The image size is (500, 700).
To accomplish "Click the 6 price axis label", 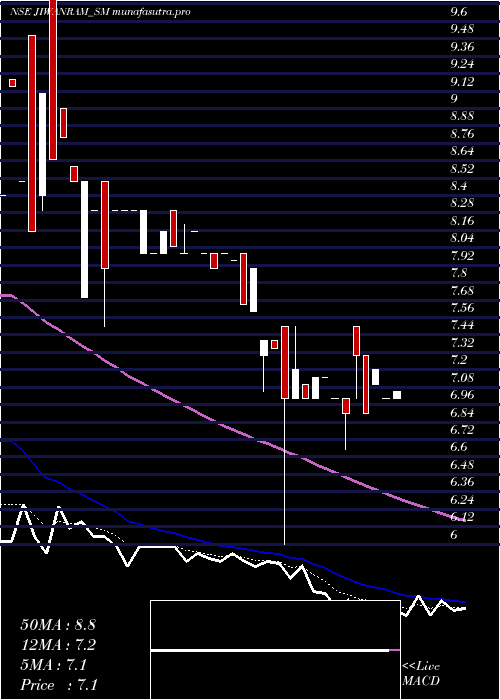I will (454, 534).
